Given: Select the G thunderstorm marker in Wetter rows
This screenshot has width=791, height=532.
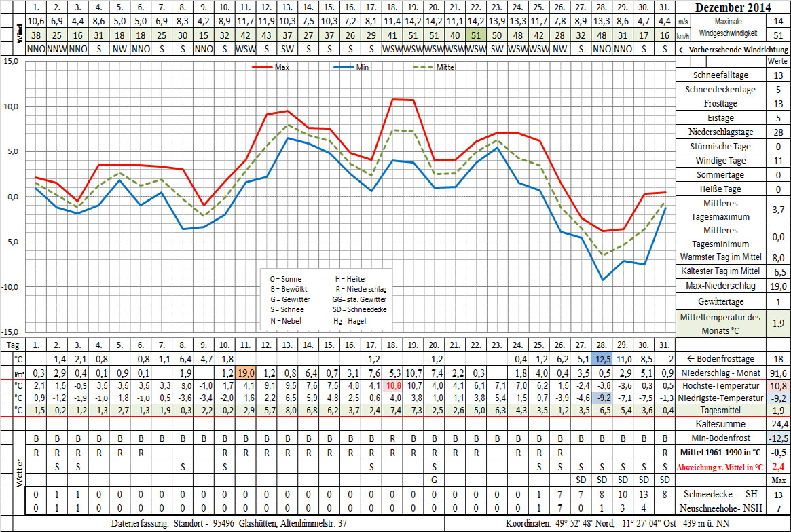Looking at the screenshot, I should point(434,480).
